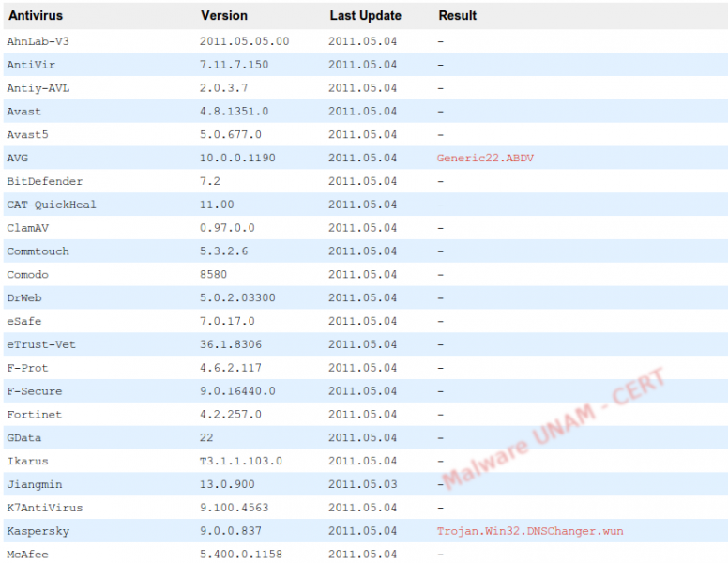Click the GData antivirus name
The width and height of the screenshot is (728, 563).
tap(24, 437)
